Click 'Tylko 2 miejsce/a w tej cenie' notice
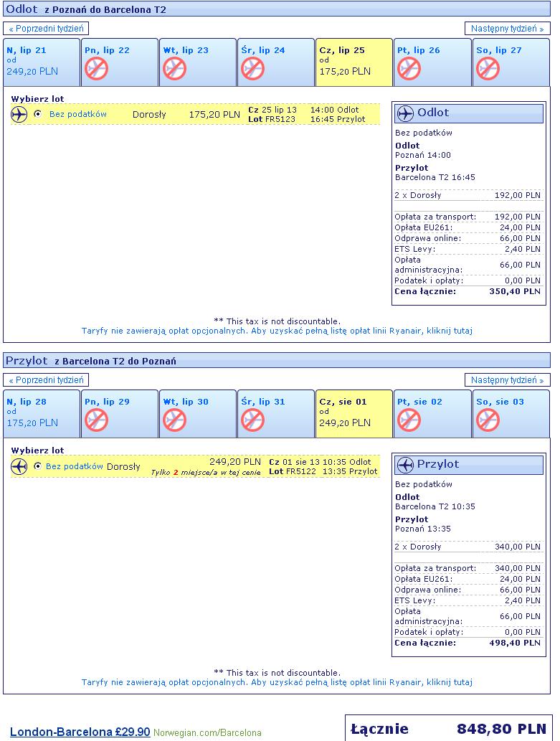Viewport: 560px width, 741px height. [x=206, y=472]
